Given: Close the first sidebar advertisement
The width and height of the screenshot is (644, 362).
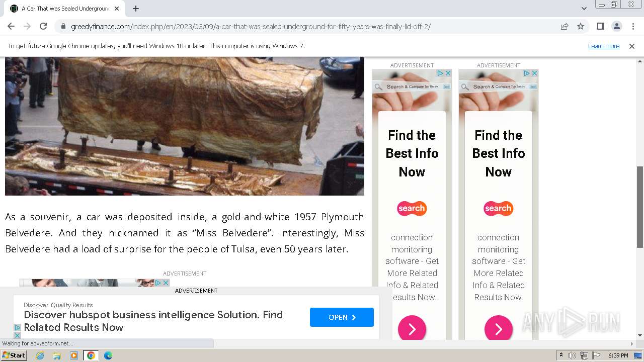Looking at the screenshot, I should click(x=448, y=73).
